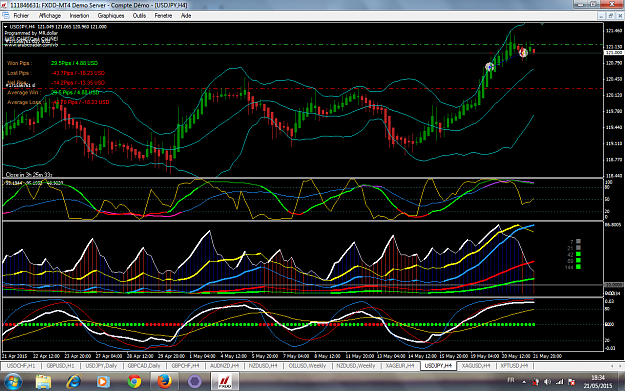Open the volume control in tray

(547, 382)
